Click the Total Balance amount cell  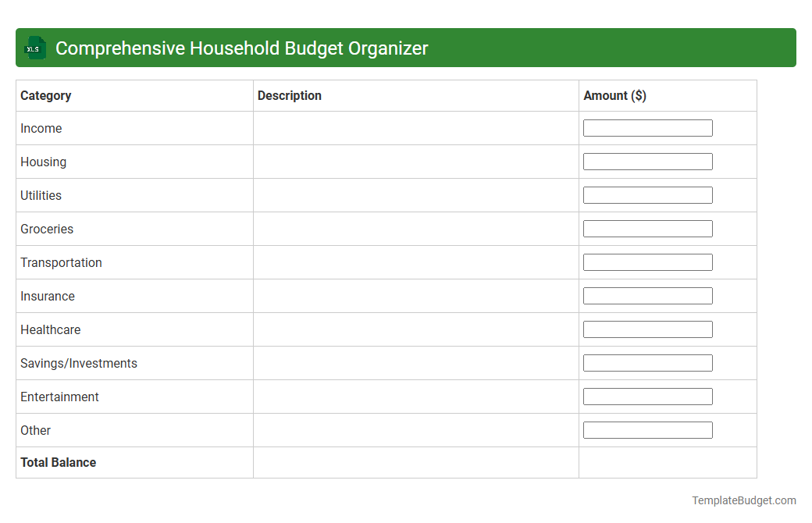click(x=667, y=462)
